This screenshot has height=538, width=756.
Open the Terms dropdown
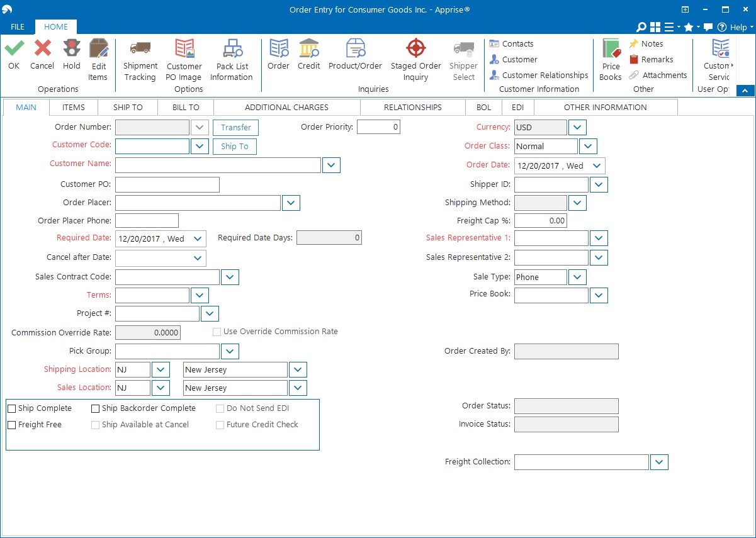pyautogui.click(x=200, y=295)
